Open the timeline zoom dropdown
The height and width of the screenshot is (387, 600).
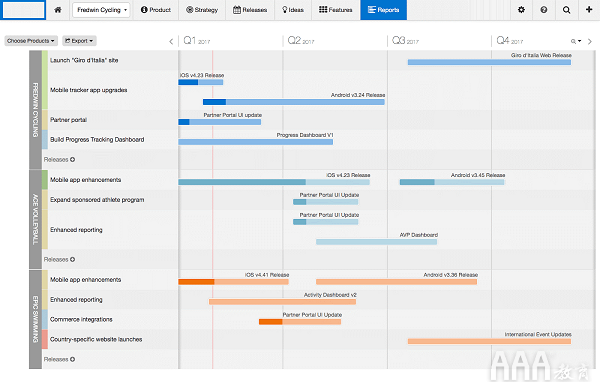point(576,41)
